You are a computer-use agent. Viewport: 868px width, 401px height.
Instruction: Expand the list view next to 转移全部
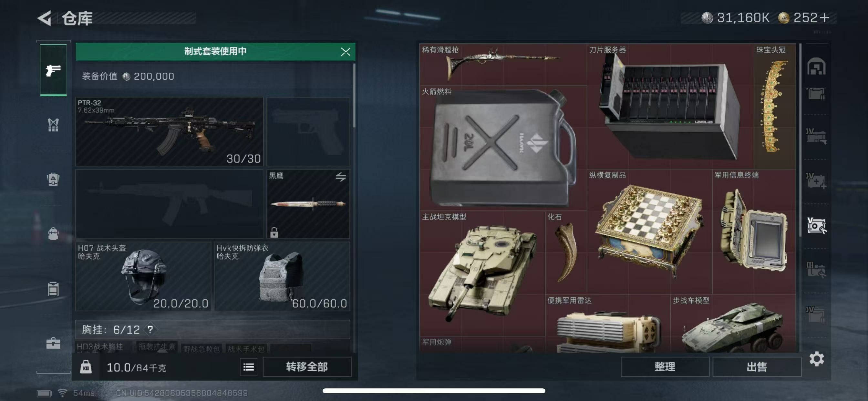pos(249,367)
